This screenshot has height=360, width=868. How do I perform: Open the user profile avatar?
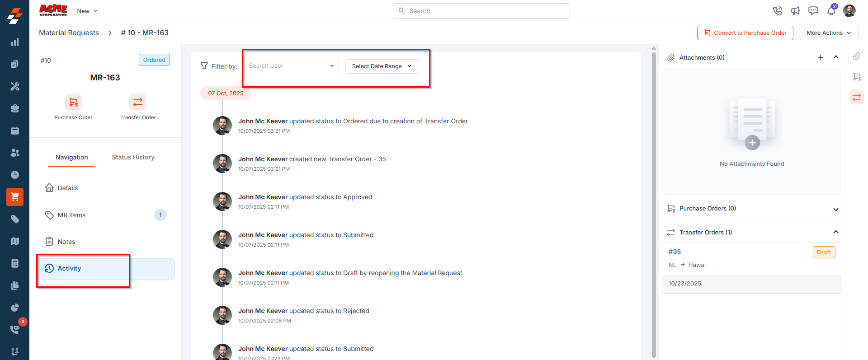coord(849,11)
